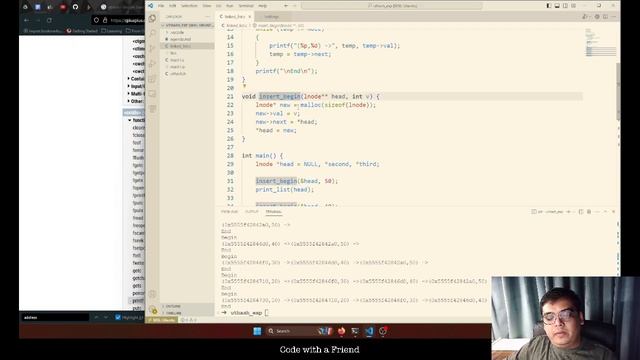This screenshot has width=640, height=360.
Task: Click the VS Code logo in title bar
Action: point(151,6)
